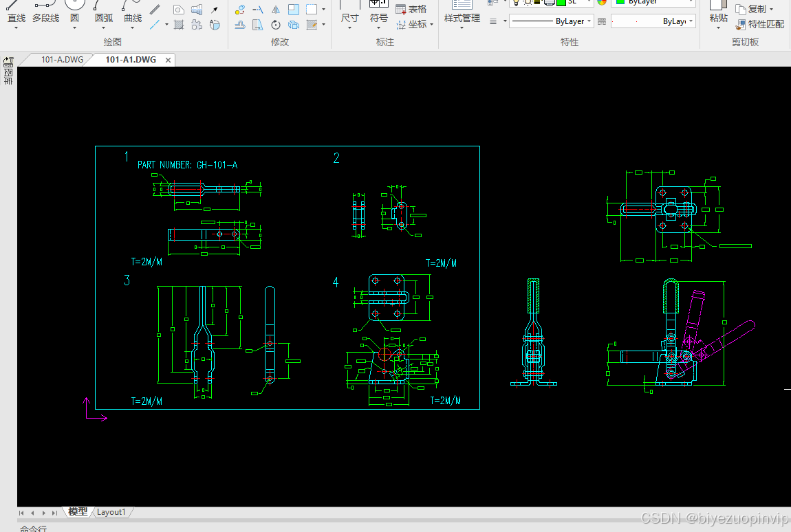Click the text-with-circle icon in draw panel
Screen dimensions: 791x532
point(215,24)
